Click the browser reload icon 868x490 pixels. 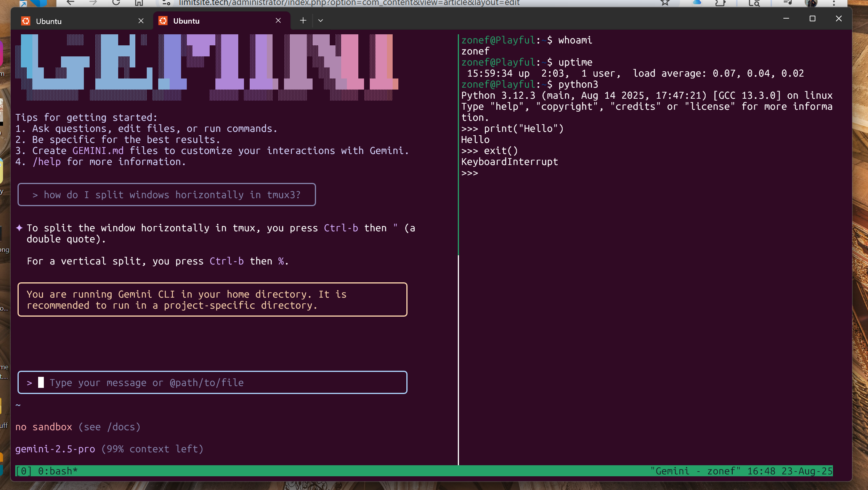tap(116, 3)
